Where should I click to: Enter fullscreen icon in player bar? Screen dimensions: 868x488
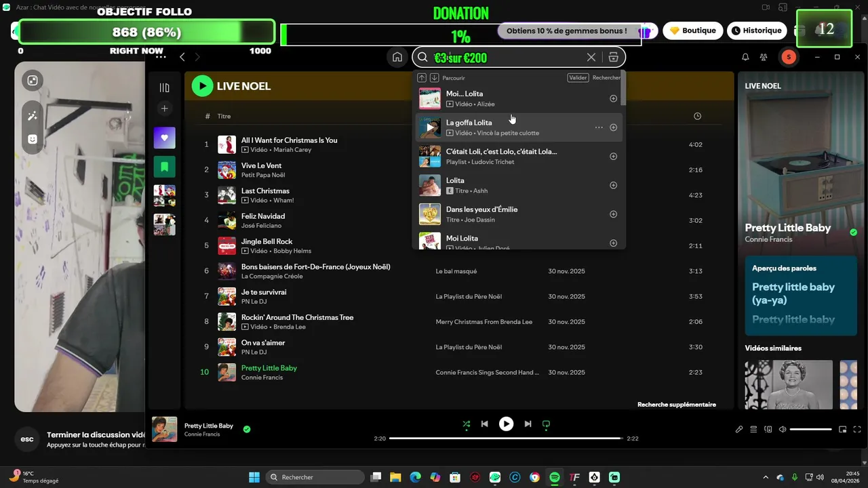pyautogui.click(x=857, y=430)
